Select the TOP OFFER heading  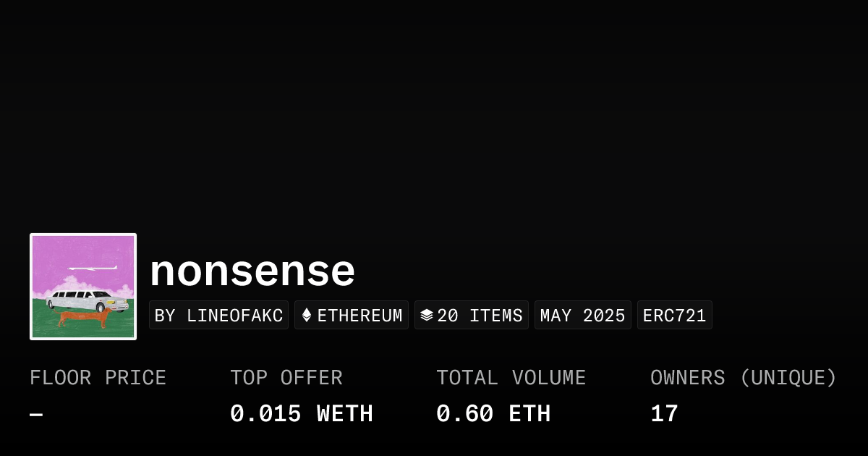coord(286,378)
